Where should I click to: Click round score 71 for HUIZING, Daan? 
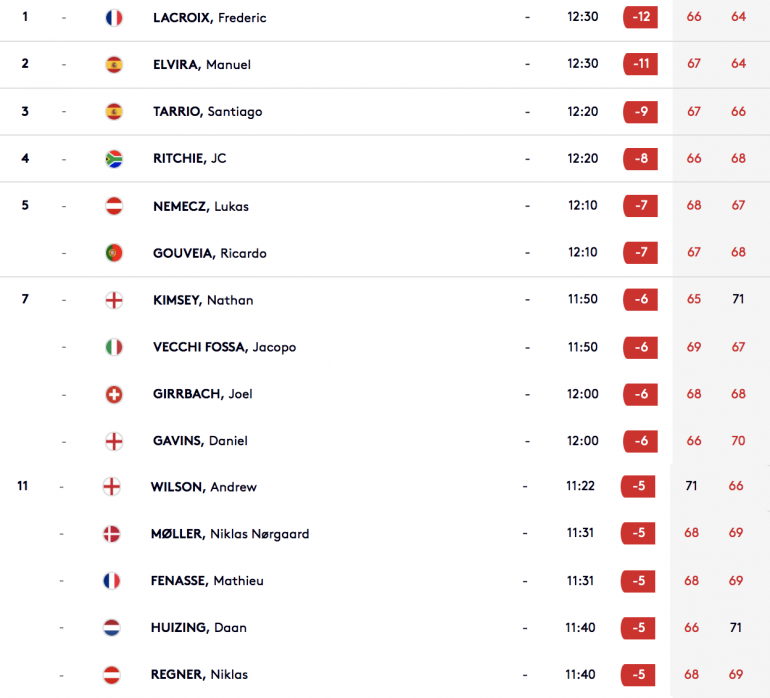tap(736, 627)
